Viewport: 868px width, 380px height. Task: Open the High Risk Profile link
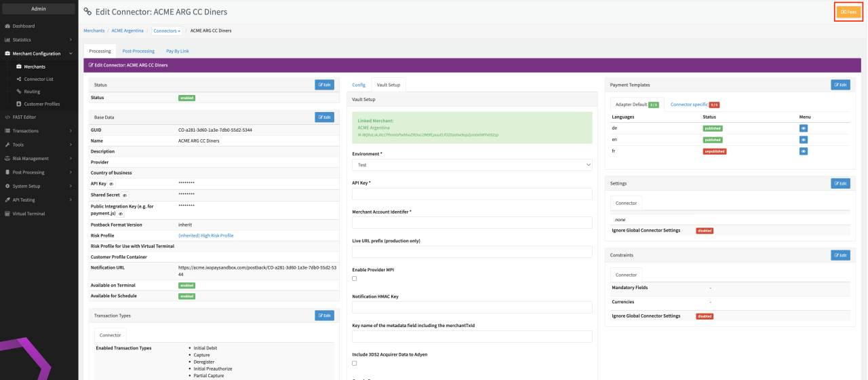coord(205,235)
